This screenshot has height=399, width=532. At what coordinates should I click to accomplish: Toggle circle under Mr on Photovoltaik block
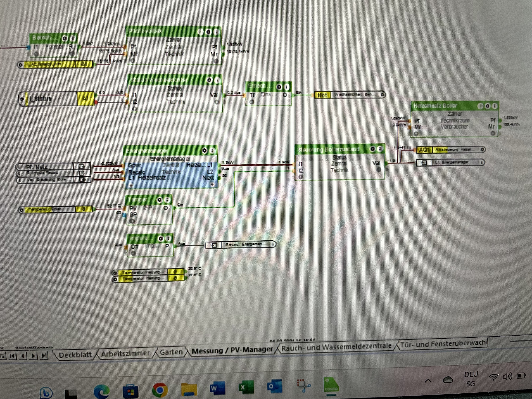pos(133,61)
